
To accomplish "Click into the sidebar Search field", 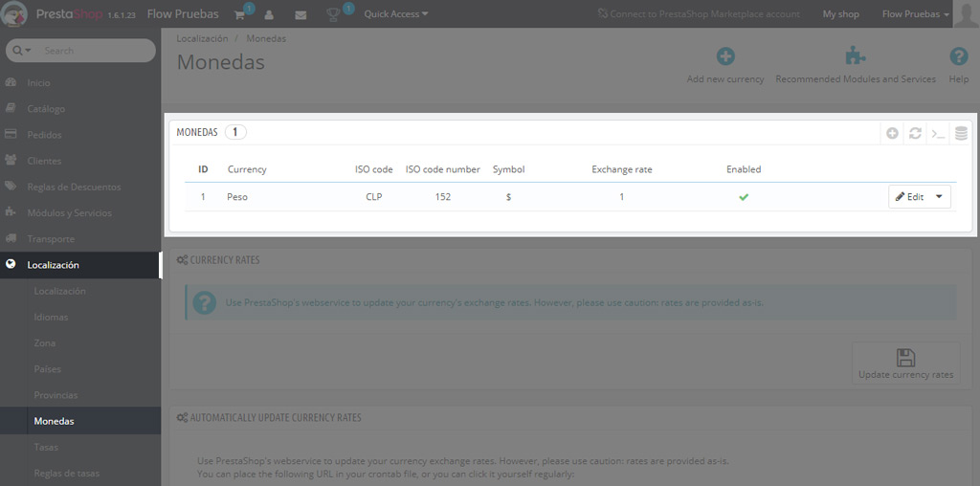I will click(97, 51).
